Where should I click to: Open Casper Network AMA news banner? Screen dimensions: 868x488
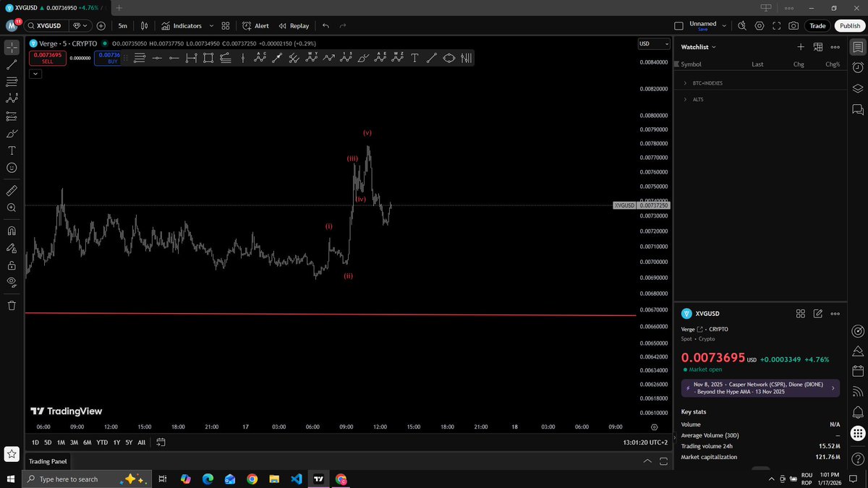[x=760, y=388]
